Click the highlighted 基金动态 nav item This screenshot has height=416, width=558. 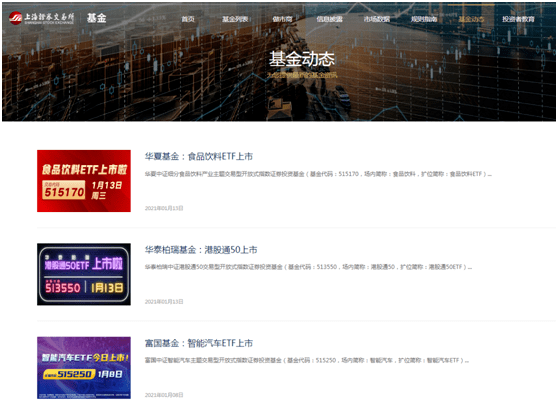pyautogui.click(x=471, y=19)
